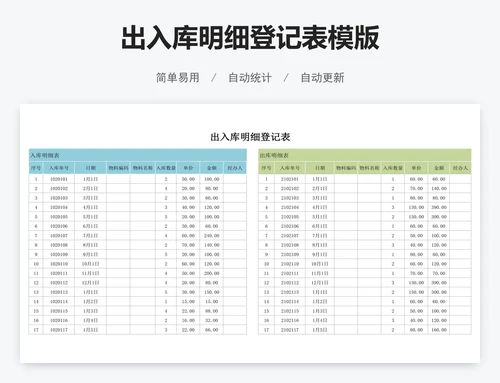The width and height of the screenshot is (500, 383).
Task: Click empty 经办人 cell in row 1020101
Action: tap(235, 179)
